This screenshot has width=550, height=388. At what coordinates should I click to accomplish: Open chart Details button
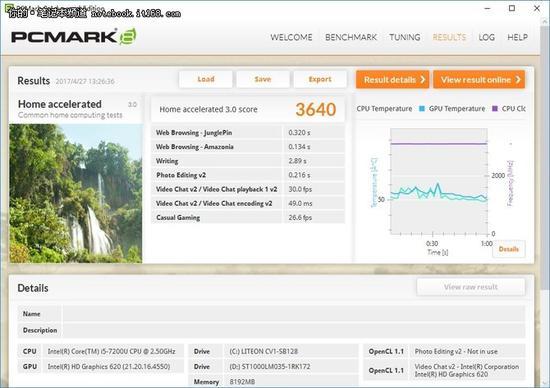[x=509, y=249]
